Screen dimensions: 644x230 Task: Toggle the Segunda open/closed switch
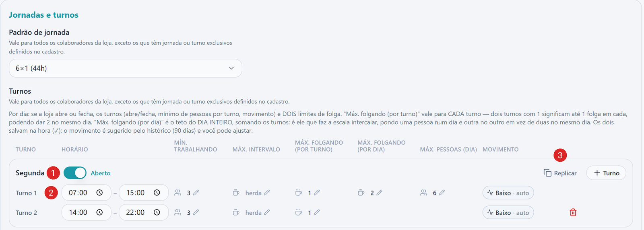pos(75,173)
